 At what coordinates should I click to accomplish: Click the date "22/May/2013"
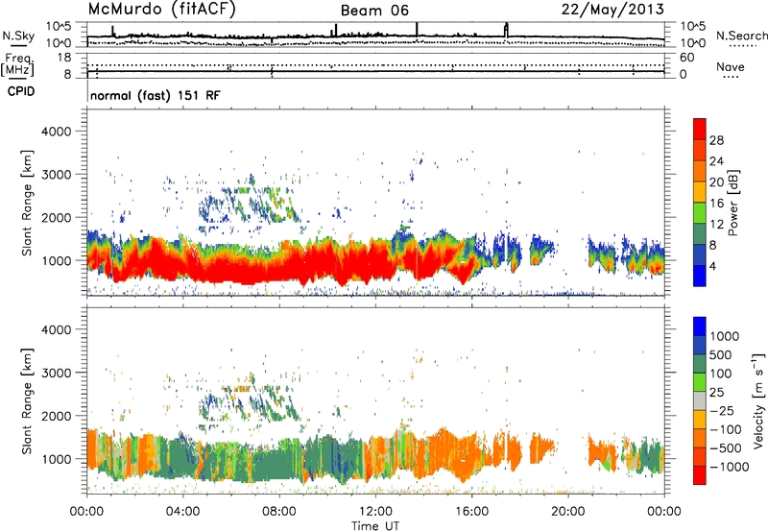point(612,10)
